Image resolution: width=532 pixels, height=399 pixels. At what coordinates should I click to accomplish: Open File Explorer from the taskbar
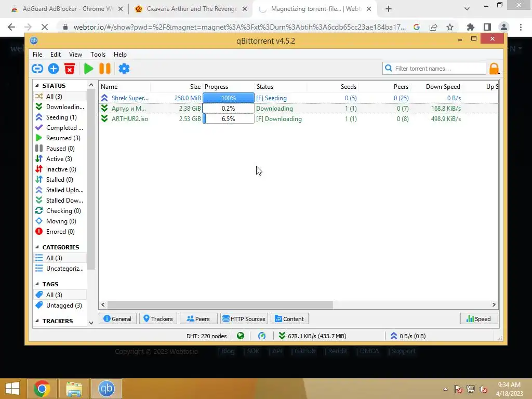pyautogui.click(x=74, y=389)
